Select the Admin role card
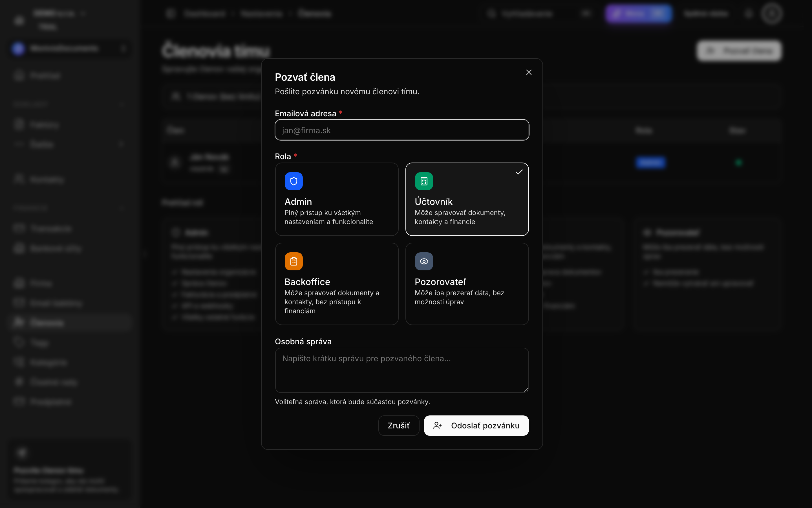 coord(337,199)
